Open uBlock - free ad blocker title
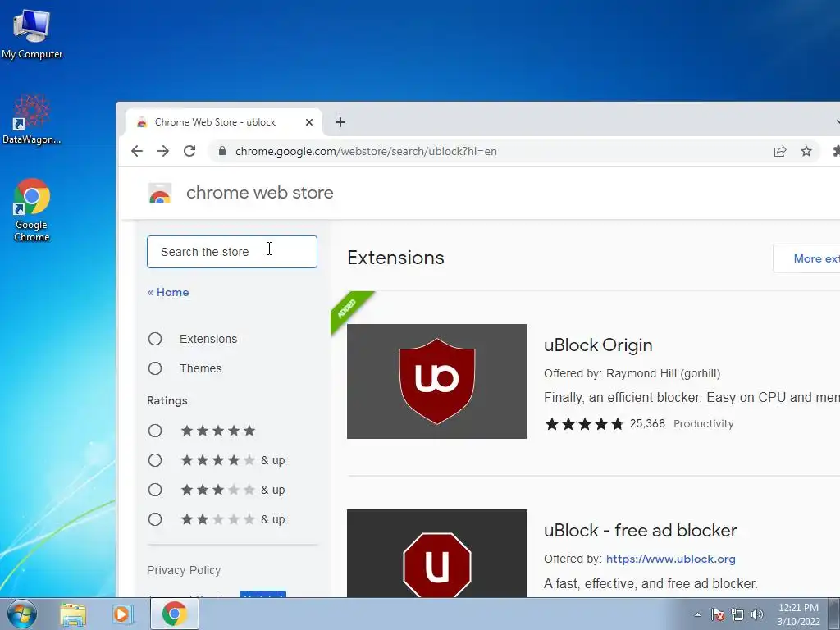 coord(640,531)
